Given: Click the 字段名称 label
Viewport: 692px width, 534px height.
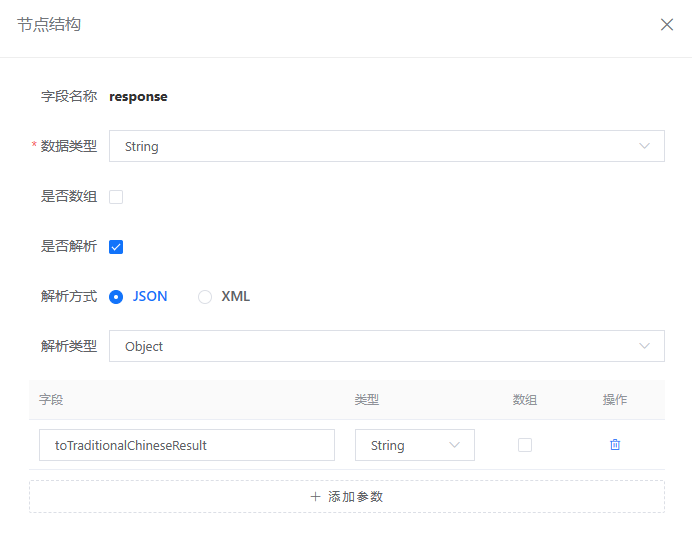Looking at the screenshot, I should (x=69, y=97).
